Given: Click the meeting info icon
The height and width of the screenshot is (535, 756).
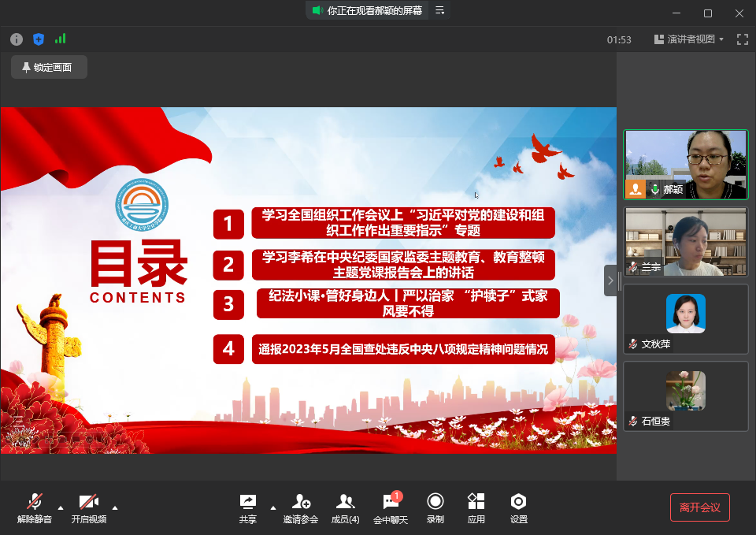Looking at the screenshot, I should (x=17, y=39).
